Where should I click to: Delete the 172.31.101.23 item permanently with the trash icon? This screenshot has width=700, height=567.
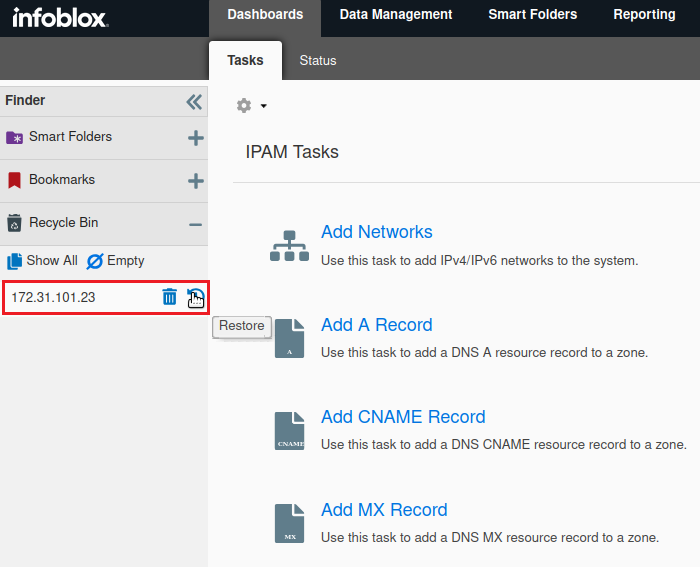[170, 297]
